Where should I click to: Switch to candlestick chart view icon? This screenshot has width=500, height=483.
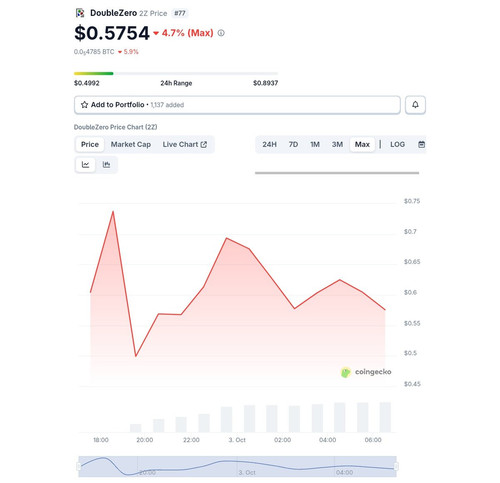pyautogui.click(x=106, y=165)
